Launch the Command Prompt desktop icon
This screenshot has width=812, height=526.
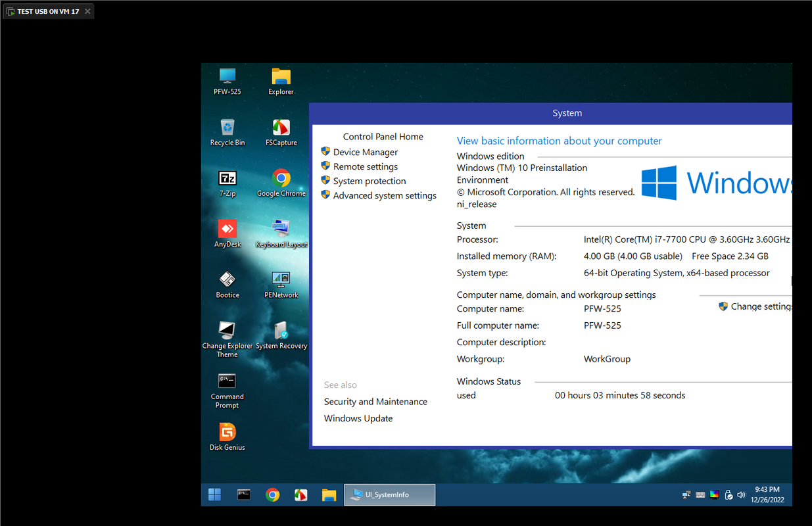(227, 391)
